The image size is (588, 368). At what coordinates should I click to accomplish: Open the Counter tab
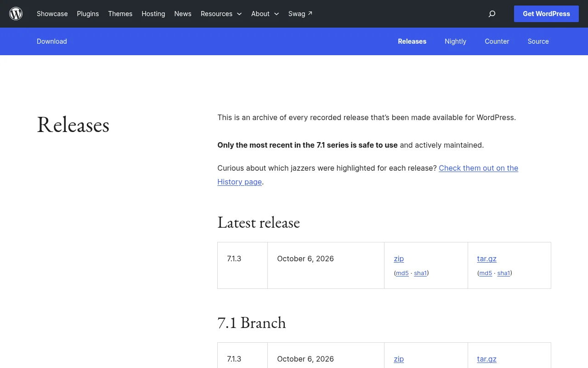497,41
